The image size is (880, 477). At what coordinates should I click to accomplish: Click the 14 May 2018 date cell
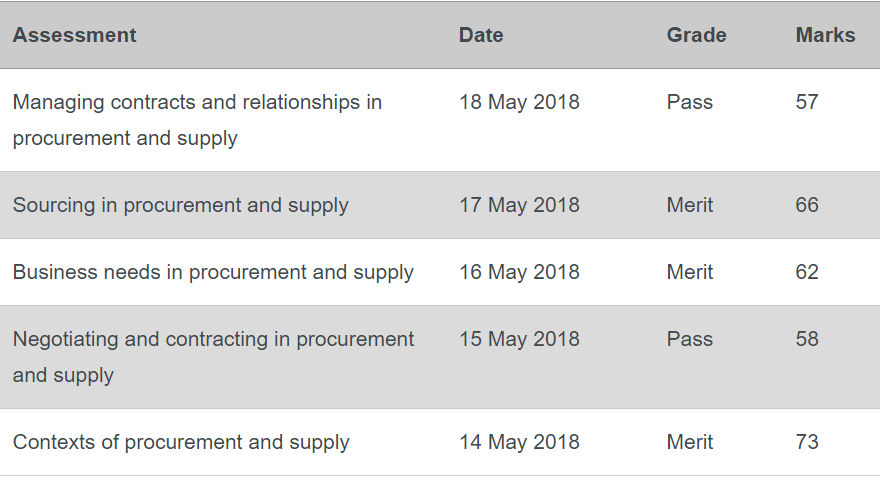click(x=519, y=442)
